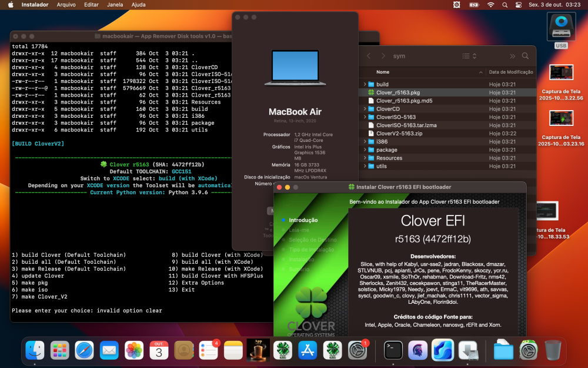Open the blue swirl app in Dock

tap(443, 350)
